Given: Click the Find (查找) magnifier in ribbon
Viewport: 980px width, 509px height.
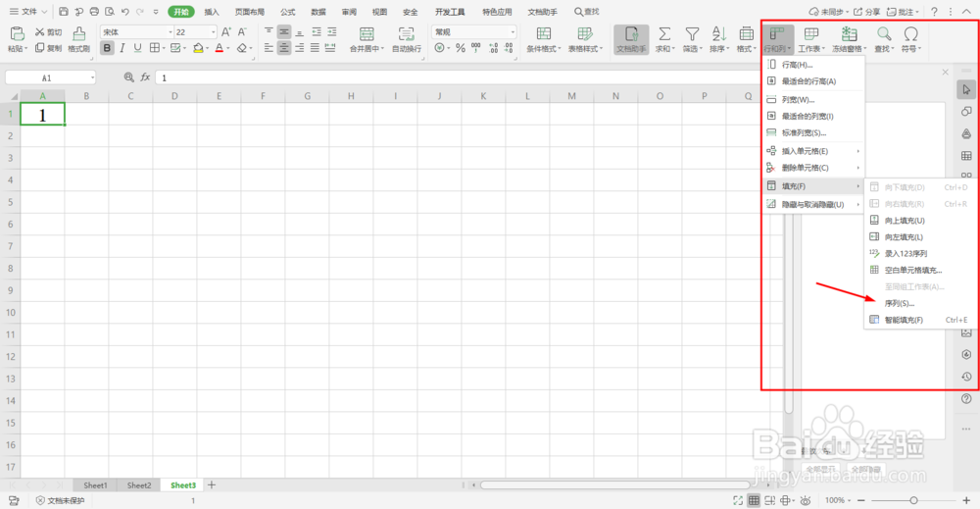Looking at the screenshot, I should (x=884, y=33).
